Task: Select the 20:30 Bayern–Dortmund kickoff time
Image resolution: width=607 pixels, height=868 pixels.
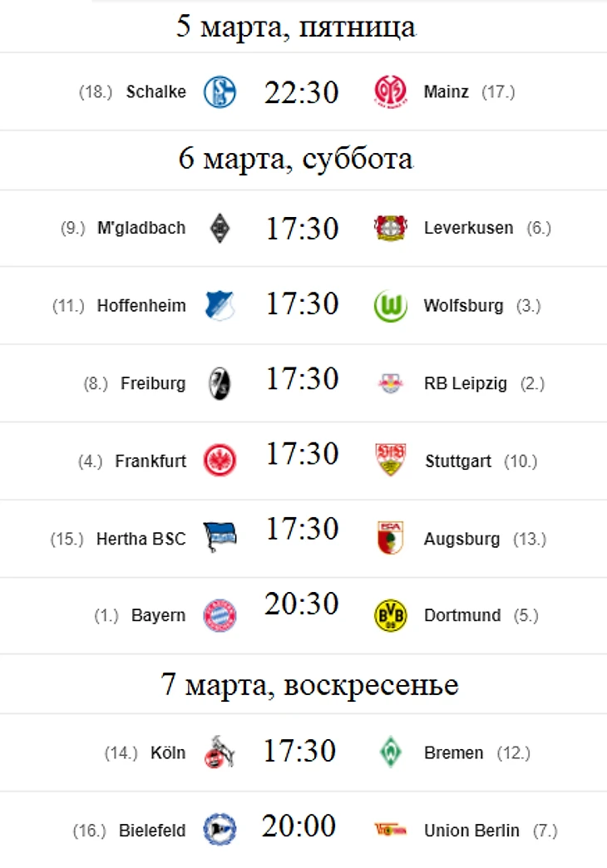Action: point(301,604)
